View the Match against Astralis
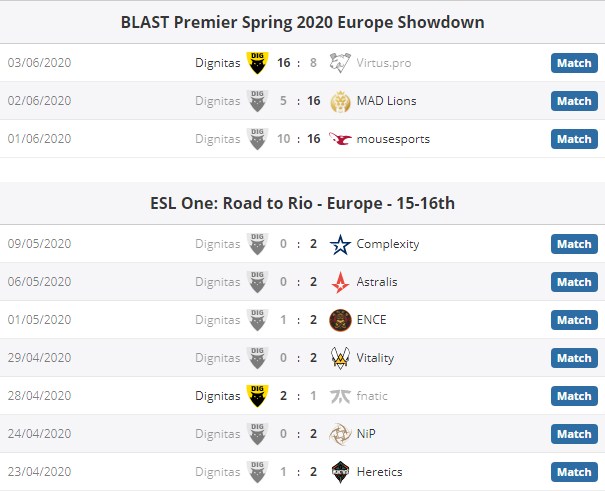This screenshot has width=605, height=491. click(574, 282)
